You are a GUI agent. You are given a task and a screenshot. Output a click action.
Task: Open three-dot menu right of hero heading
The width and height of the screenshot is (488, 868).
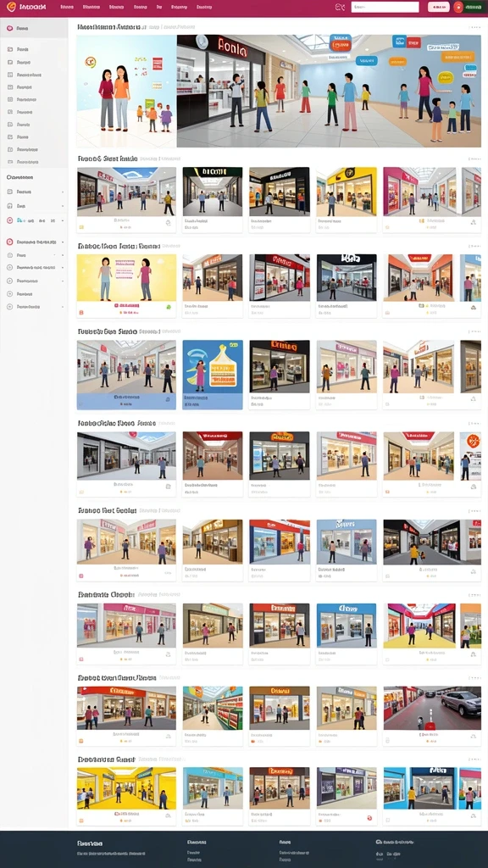tap(474, 26)
